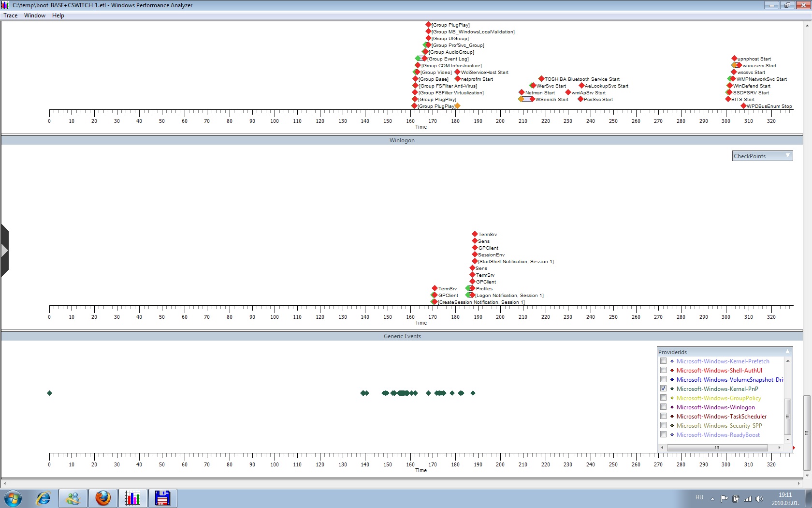Screen dimensions: 812x508
Task: Click the Kernel-Prefetch color diamond in legend
Action: click(x=672, y=361)
